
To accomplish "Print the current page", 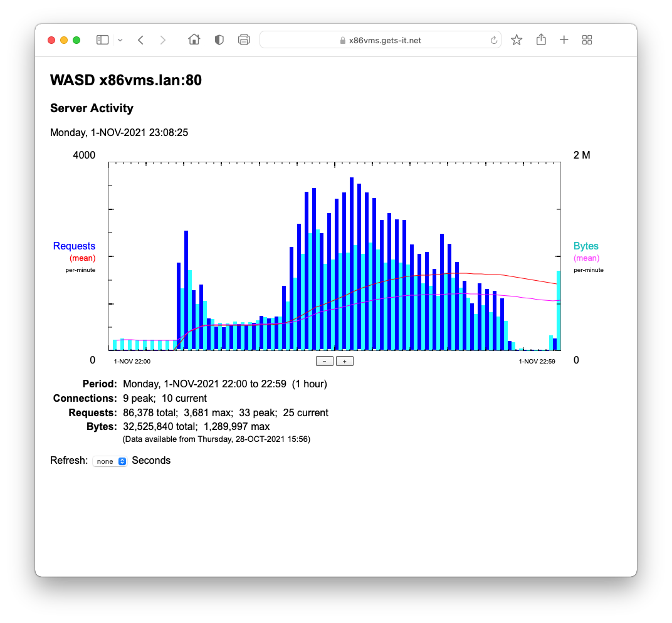I will click(244, 40).
